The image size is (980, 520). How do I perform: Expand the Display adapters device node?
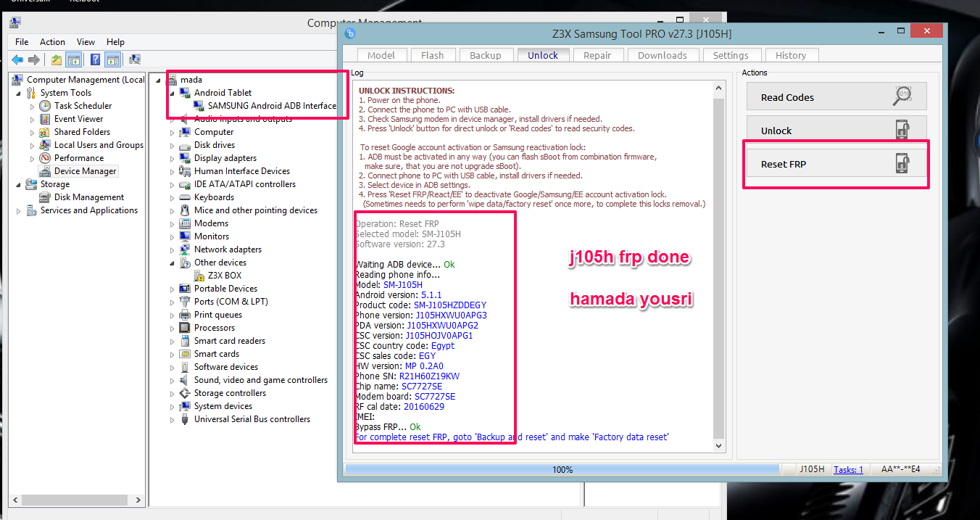coord(173,158)
